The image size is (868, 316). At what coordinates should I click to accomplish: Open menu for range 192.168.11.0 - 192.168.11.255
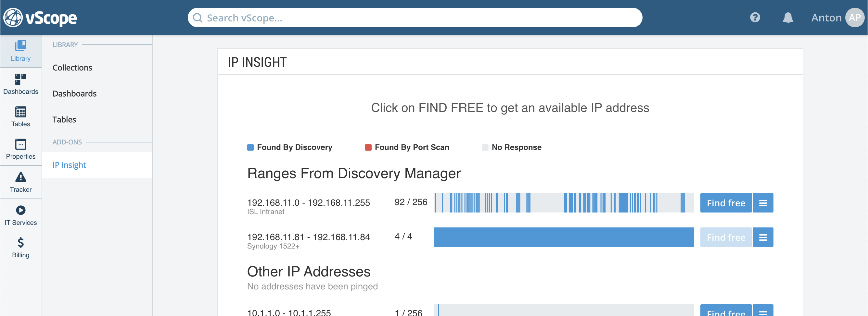pyautogui.click(x=763, y=203)
